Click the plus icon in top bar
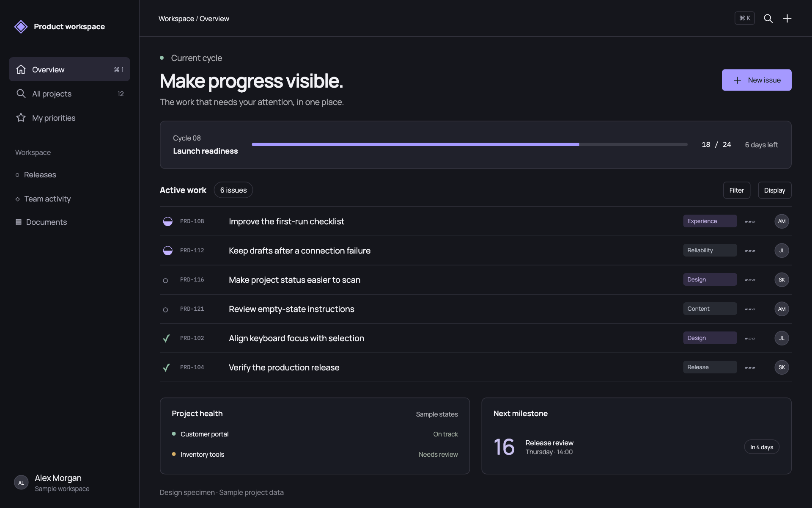Image resolution: width=812 pixels, height=508 pixels. point(787,19)
